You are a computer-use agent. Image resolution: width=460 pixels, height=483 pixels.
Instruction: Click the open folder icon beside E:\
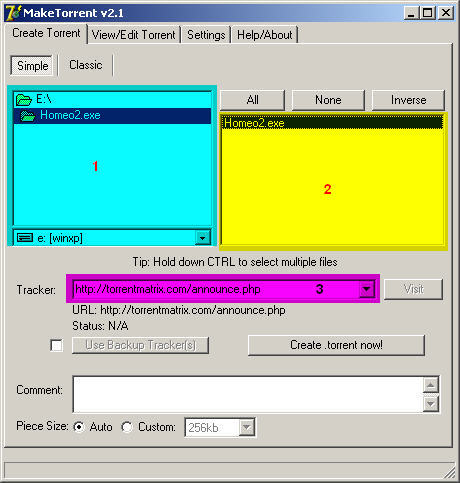pyautogui.click(x=24, y=99)
